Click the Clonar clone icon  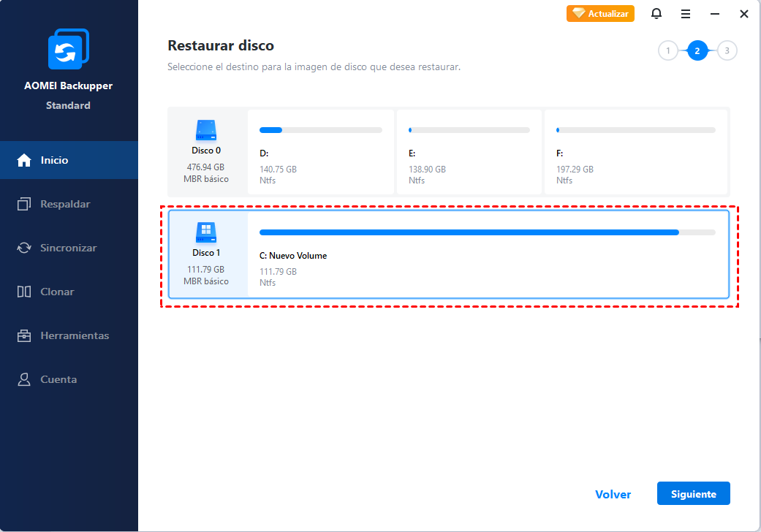pyautogui.click(x=24, y=292)
